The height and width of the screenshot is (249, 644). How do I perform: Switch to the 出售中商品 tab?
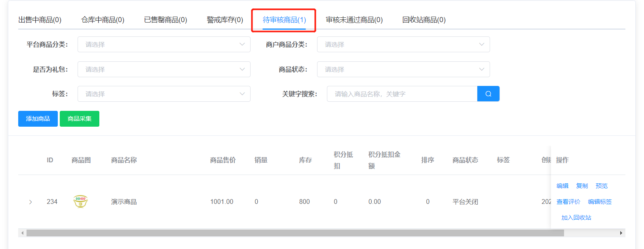pos(40,20)
